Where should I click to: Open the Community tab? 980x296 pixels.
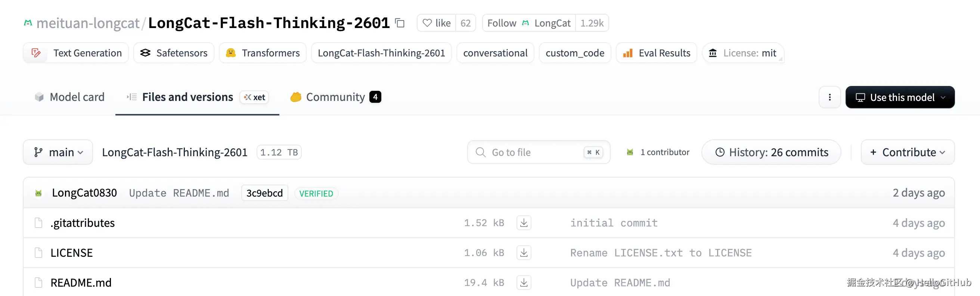pyautogui.click(x=335, y=98)
